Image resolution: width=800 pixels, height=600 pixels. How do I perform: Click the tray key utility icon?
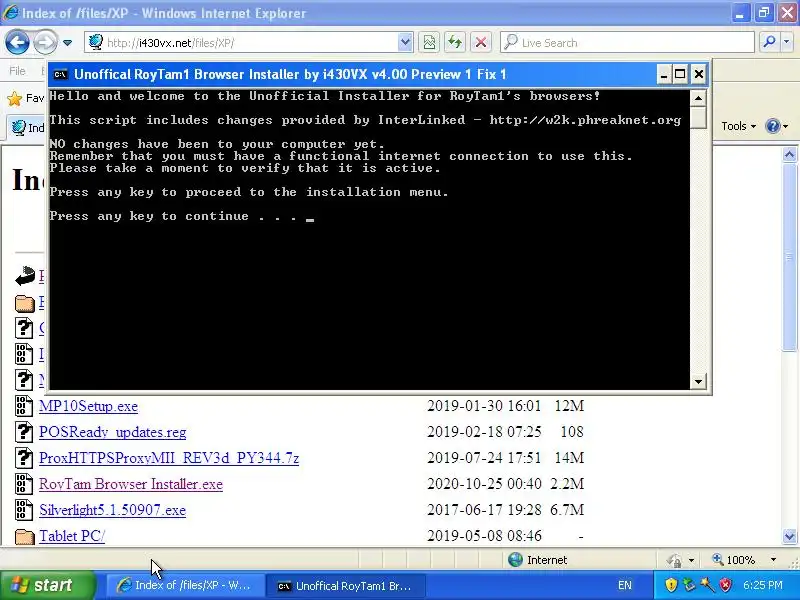pyautogui.click(x=707, y=585)
